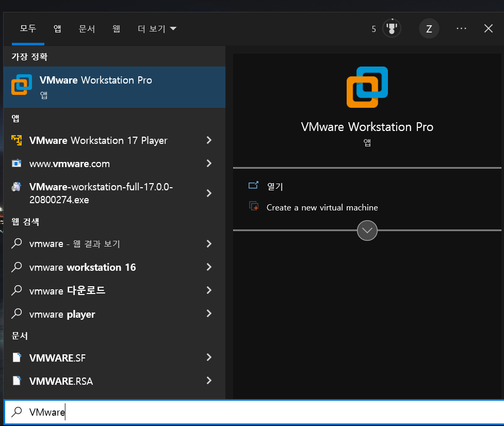The width and height of the screenshot is (504, 426).
Task: Click the search icon beside 'vmware player'
Action: tap(17, 314)
